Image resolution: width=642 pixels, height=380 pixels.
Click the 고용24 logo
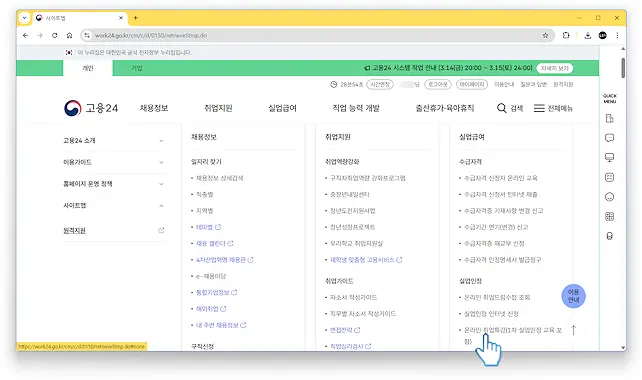[x=91, y=108]
